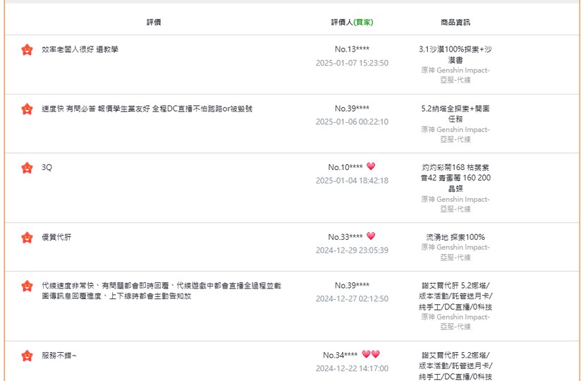Image resolution: width=588 pixels, height=381 pixels.
Task: Click the star icon beside the 效率老闆人很好 review
Action: [27, 49]
